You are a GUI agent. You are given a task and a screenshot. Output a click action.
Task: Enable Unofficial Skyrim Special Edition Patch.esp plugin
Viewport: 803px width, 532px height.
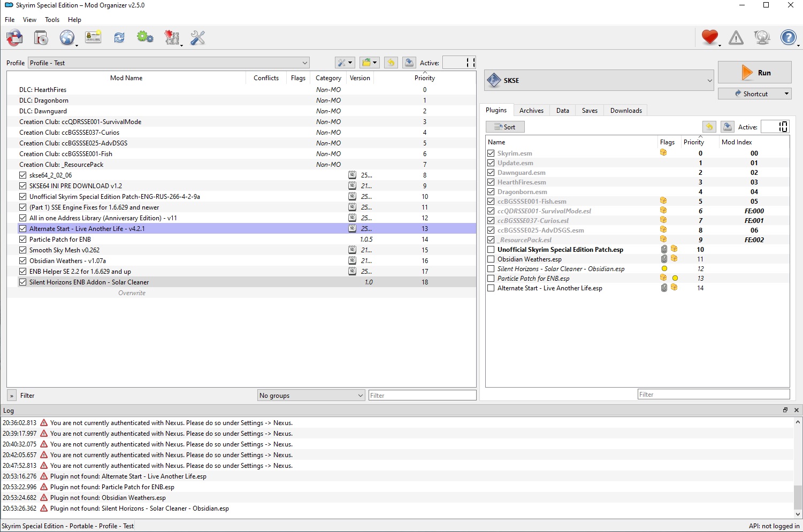click(491, 249)
